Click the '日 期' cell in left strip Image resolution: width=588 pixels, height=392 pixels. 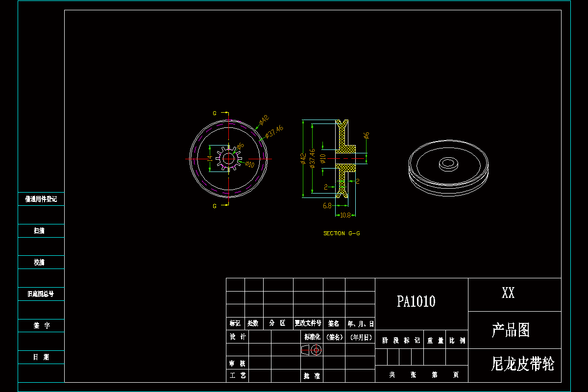41,357
